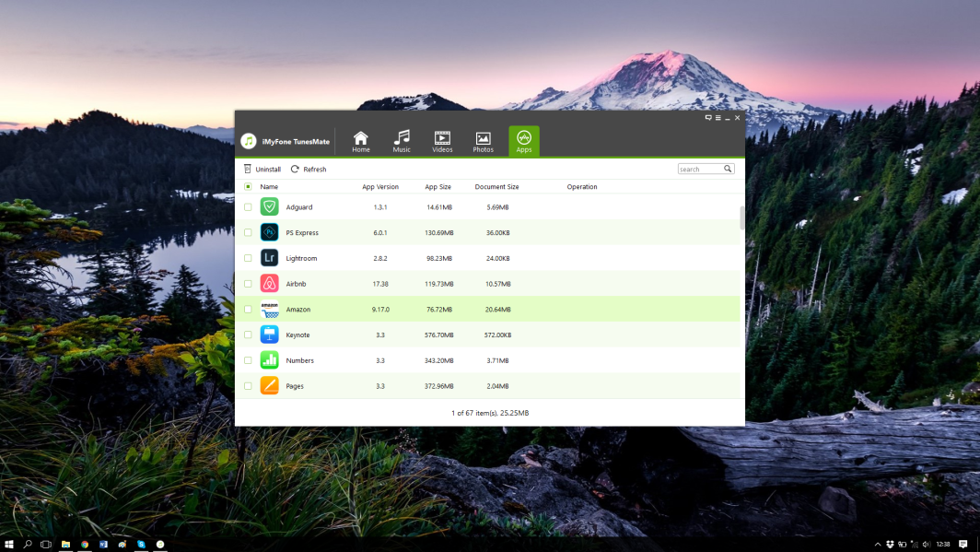The width and height of the screenshot is (980, 552).
Task: Toggle the select-all checkbox beside Name
Action: [x=248, y=187]
